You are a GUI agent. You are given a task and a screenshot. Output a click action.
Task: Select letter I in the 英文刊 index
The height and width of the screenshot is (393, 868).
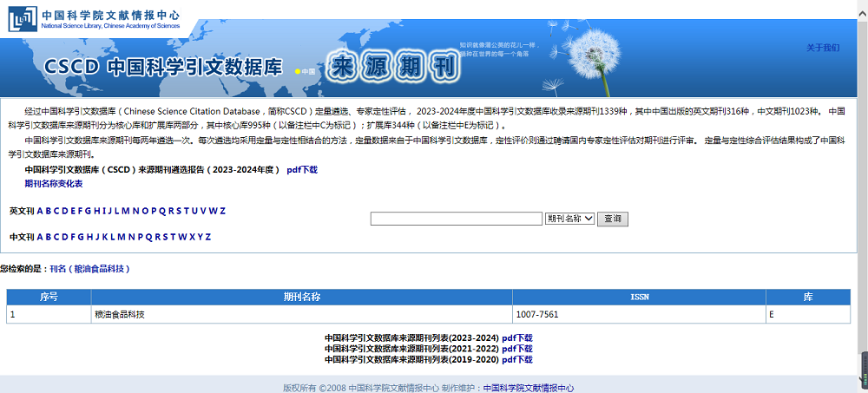tap(104, 211)
